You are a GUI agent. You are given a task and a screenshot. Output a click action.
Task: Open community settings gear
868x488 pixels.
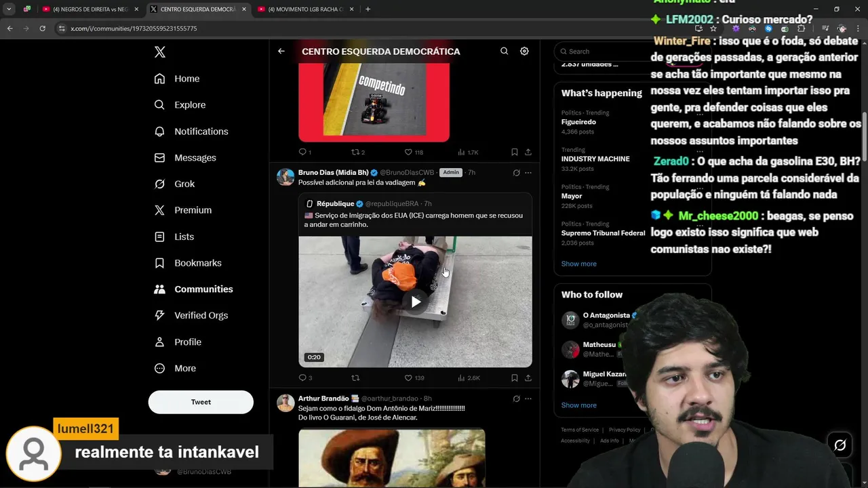524,52
